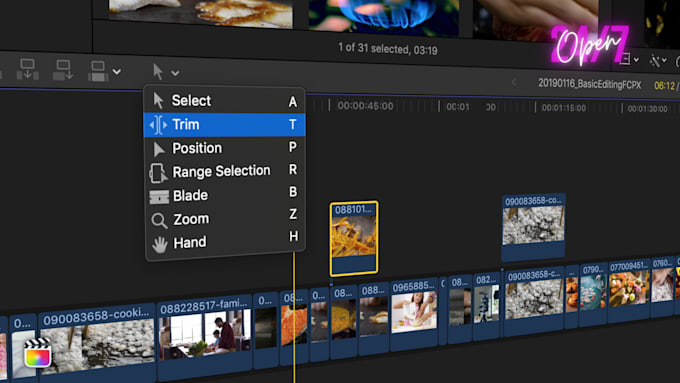Pick the Trim tool menu entry
The image size is (680, 383).
[224, 125]
